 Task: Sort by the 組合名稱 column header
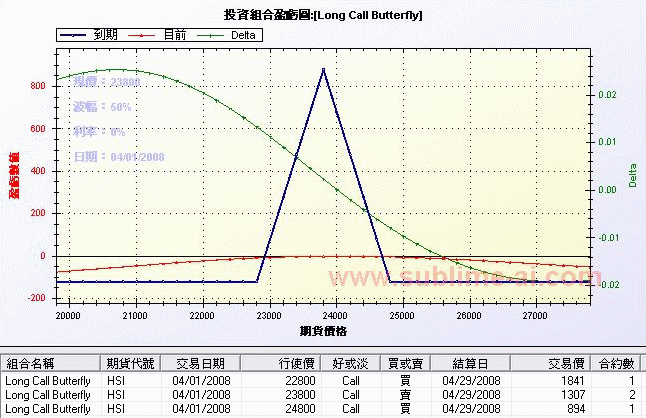(50, 363)
